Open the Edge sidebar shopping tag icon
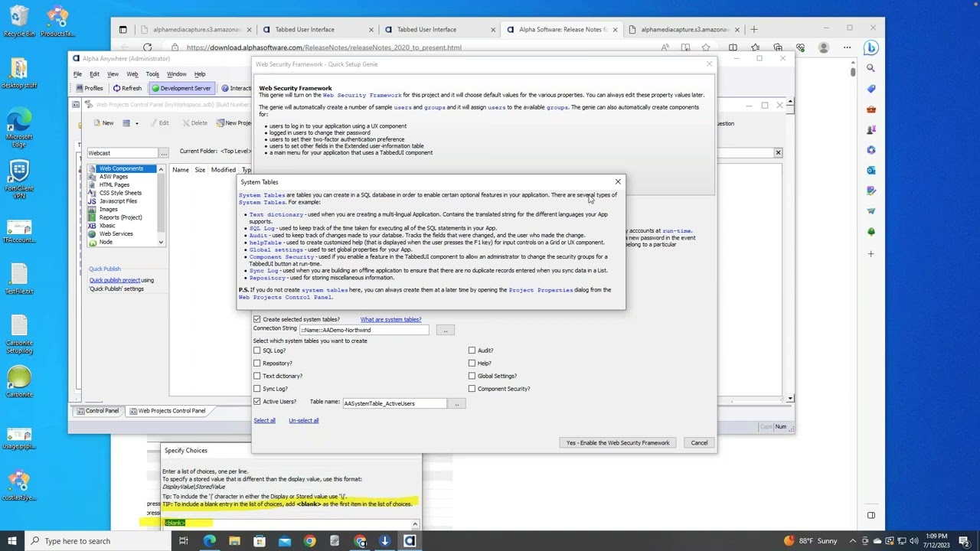Viewport: 980px width, 551px height. (871, 89)
